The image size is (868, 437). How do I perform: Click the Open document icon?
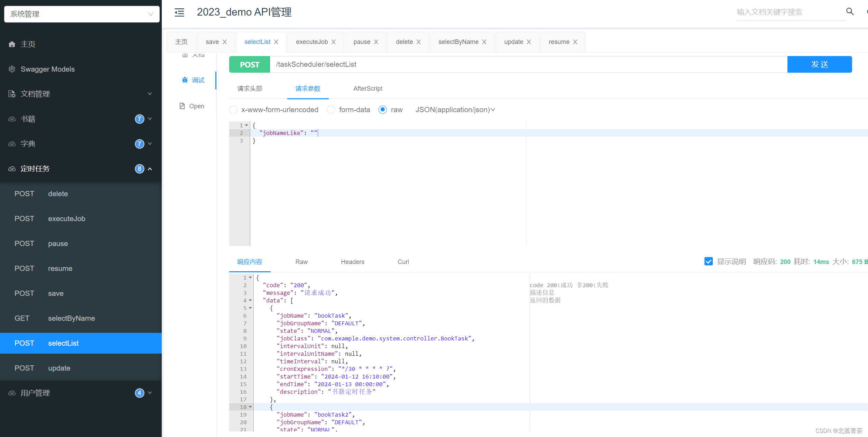click(182, 106)
